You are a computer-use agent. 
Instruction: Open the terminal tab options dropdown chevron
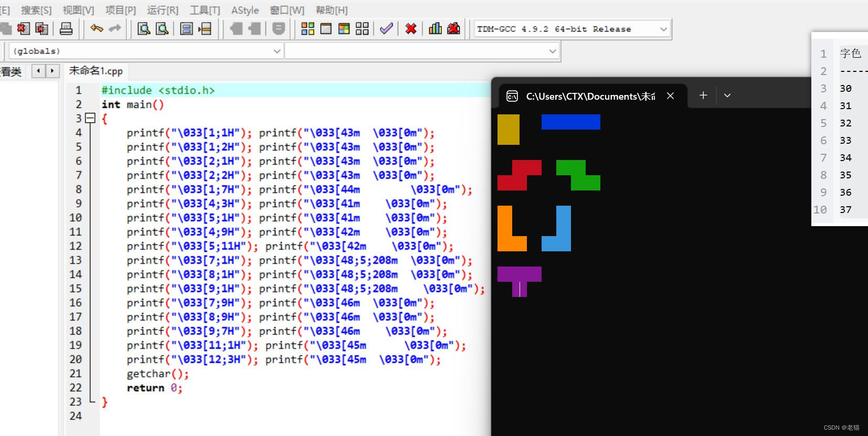coord(727,95)
